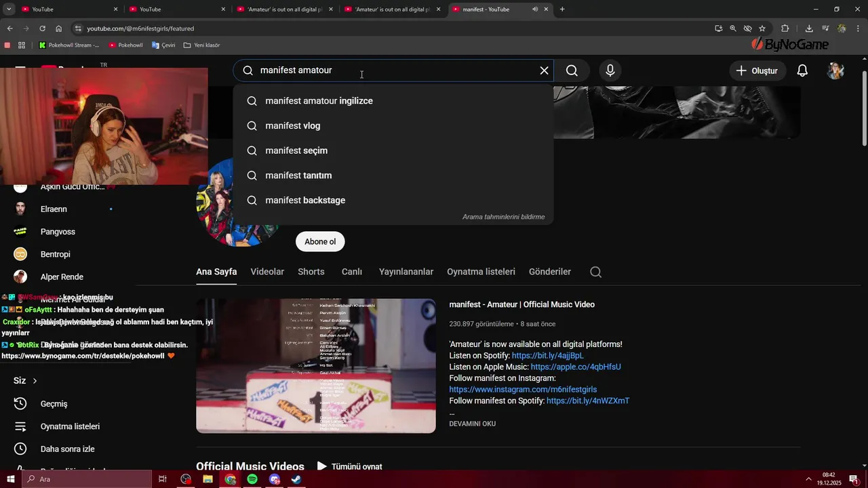This screenshot has height=488, width=868.
Task: Subscribe with the 'Abone ol' button
Action: 320,242
